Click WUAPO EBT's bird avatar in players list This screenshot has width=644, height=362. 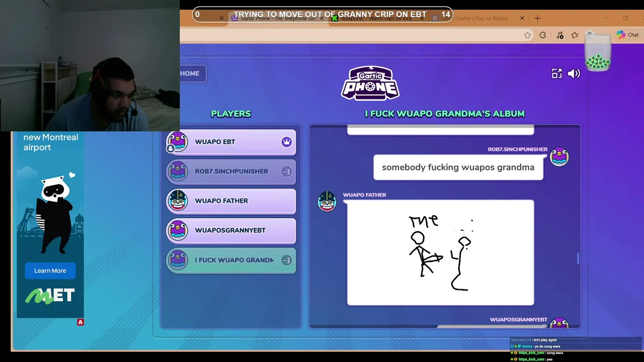177,142
